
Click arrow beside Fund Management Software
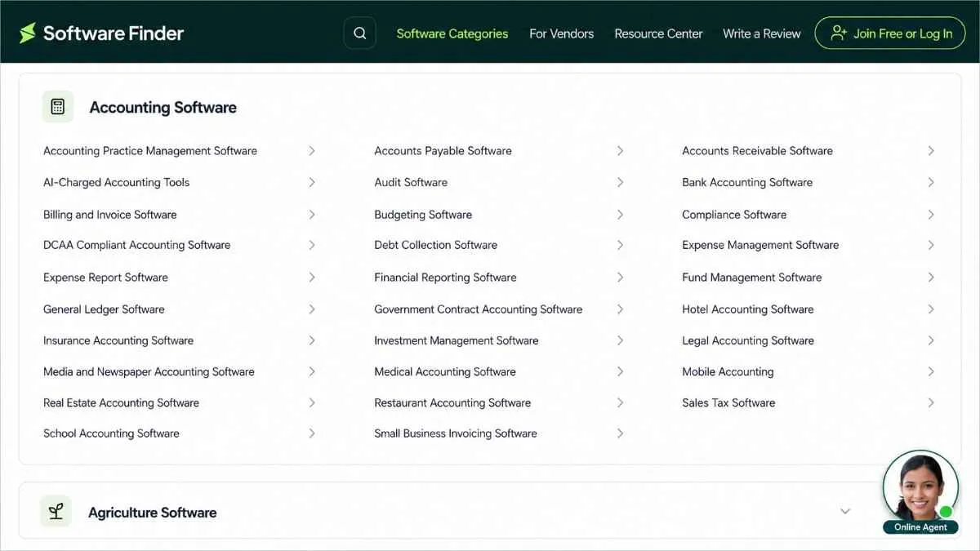click(931, 278)
